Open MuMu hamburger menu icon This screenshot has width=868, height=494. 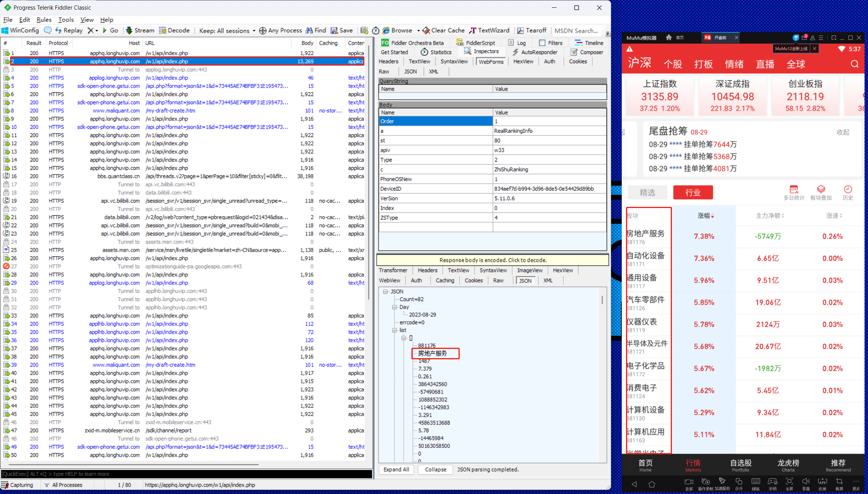point(821,38)
